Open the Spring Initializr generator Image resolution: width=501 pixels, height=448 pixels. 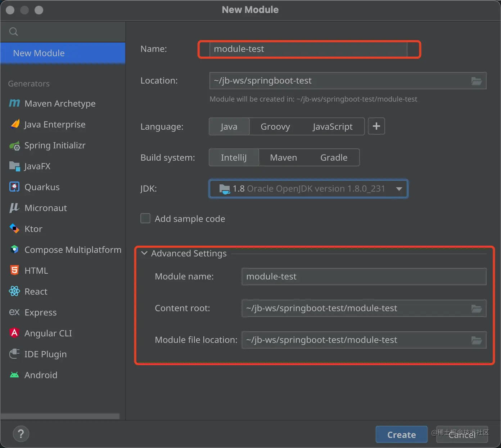(63, 145)
